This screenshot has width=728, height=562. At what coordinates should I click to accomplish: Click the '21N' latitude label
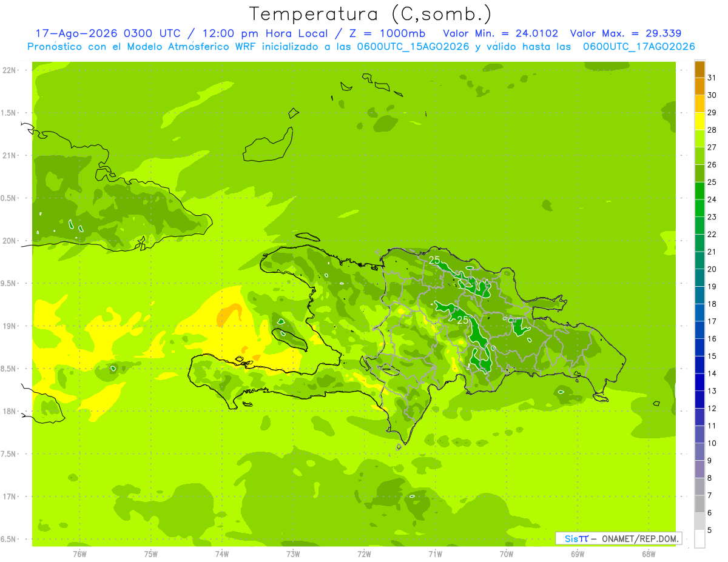click(10, 156)
